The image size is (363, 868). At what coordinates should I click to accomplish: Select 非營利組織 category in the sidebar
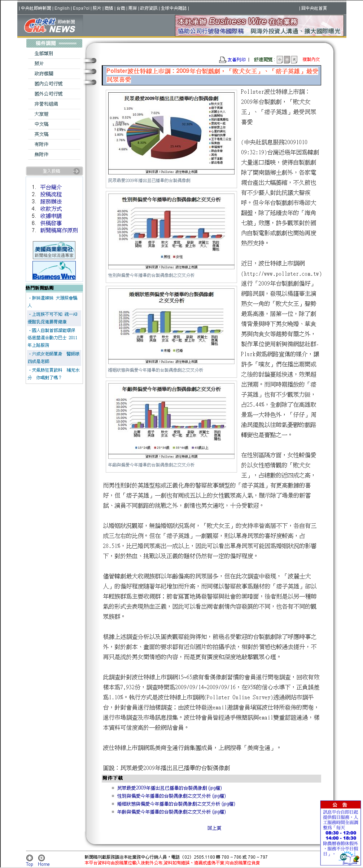click(46, 104)
